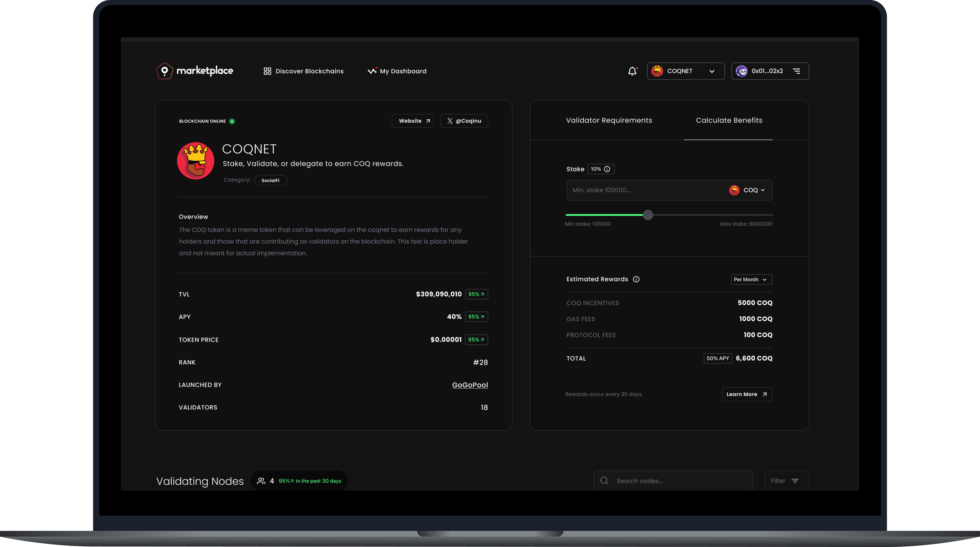Click the blockchain online status indicator
The height and width of the screenshot is (547, 980).
tap(232, 121)
